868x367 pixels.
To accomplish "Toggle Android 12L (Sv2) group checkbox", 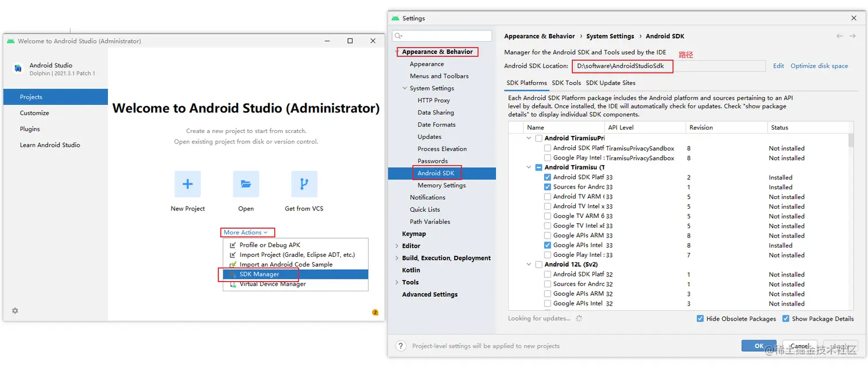I will click(x=538, y=265).
